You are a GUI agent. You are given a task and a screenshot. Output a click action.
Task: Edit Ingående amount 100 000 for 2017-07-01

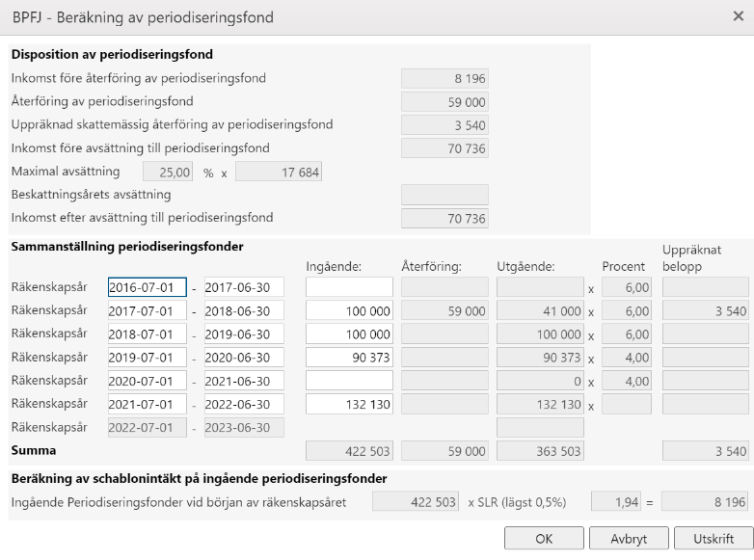pos(349,311)
